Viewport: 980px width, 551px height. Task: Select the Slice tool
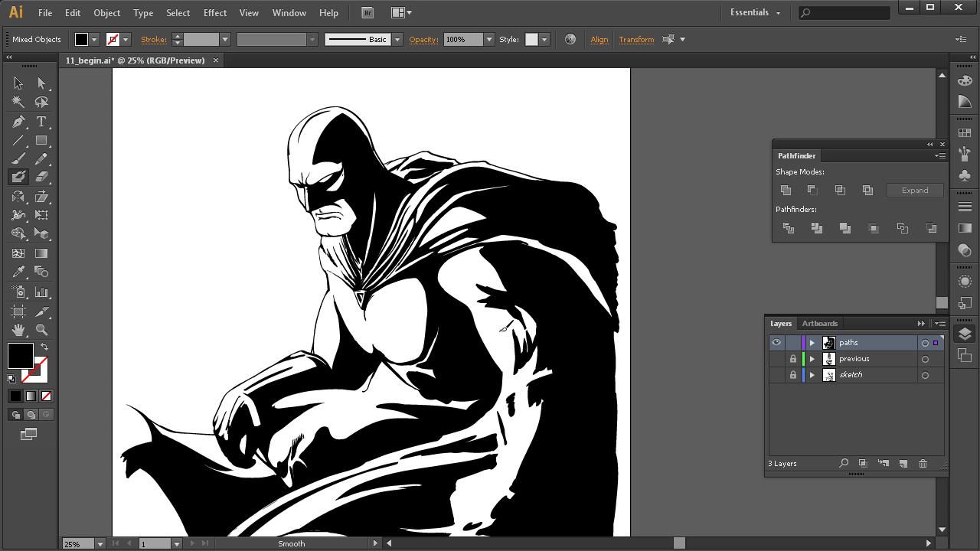41,311
